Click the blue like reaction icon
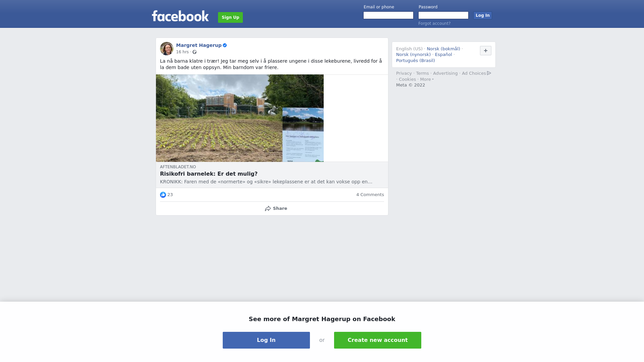 pyautogui.click(x=163, y=195)
